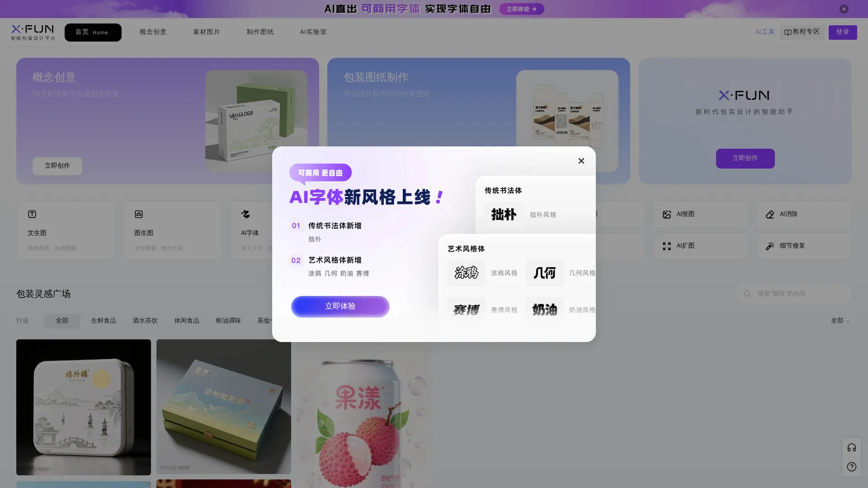Screen dimensions: 868x488
Task: Open the headset customer service icon
Action: coord(852,447)
